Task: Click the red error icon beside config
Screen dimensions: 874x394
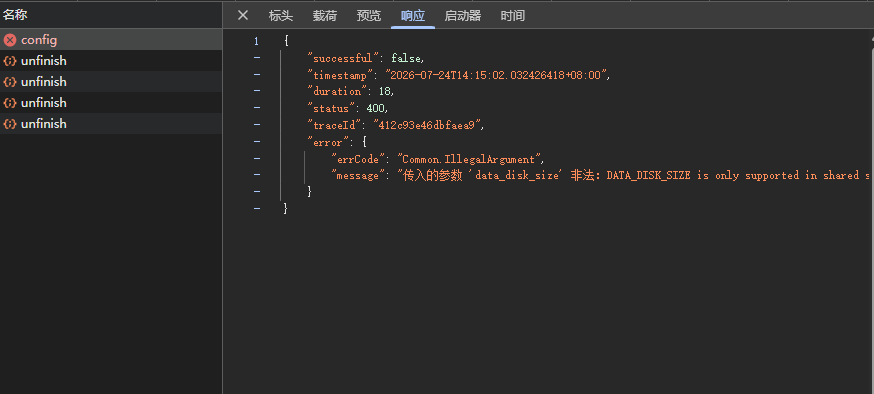Action: click(9, 40)
